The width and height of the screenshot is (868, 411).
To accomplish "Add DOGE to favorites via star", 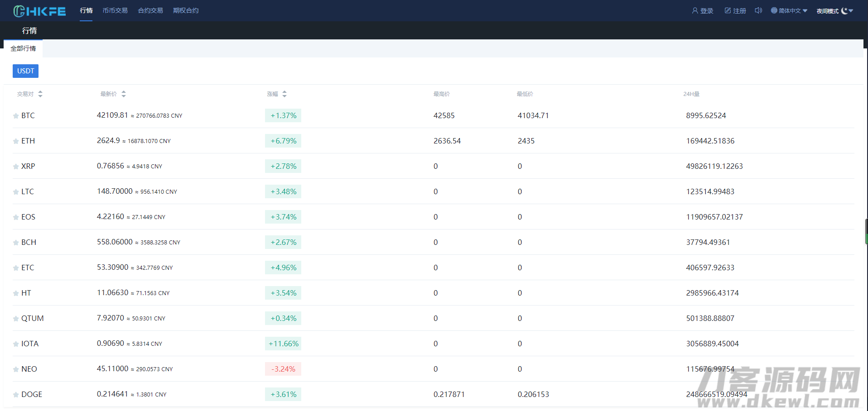I will (16, 395).
